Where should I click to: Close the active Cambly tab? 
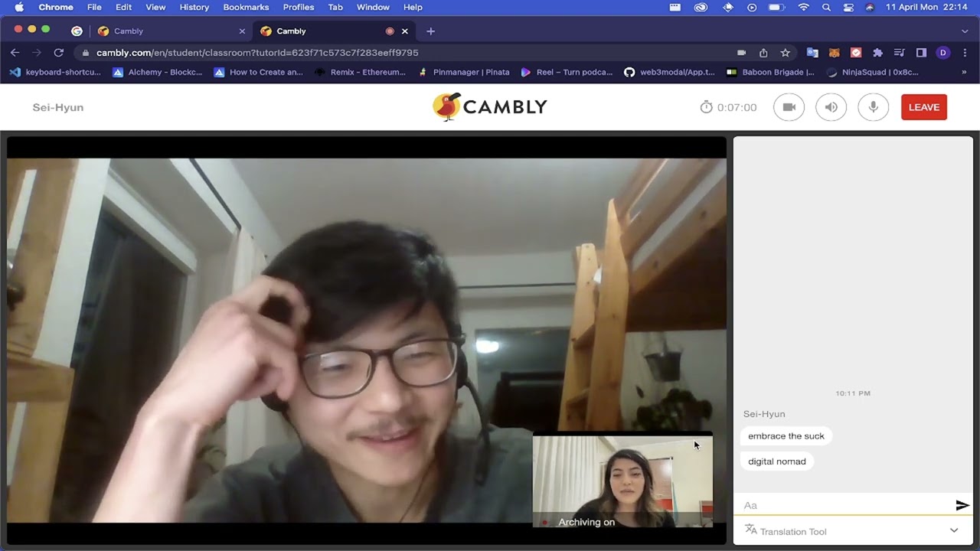pos(405,31)
